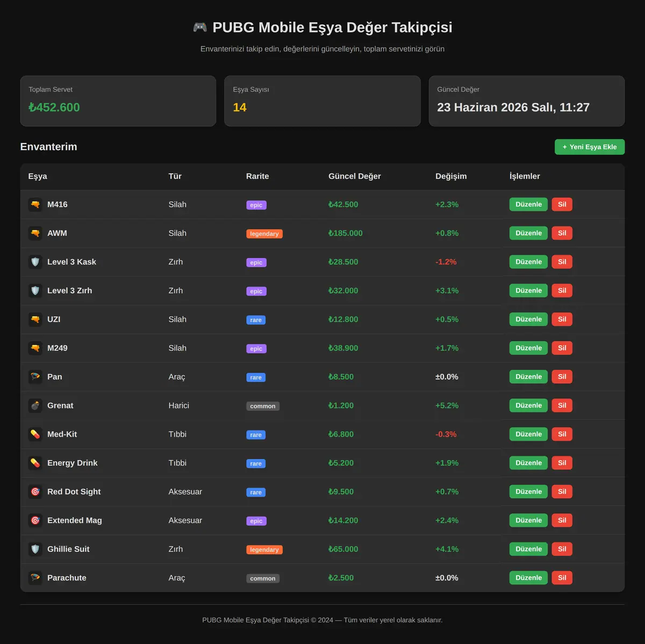Edit the M416 row with Düzenle
645x644 pixels.
[x=528, y=204]
